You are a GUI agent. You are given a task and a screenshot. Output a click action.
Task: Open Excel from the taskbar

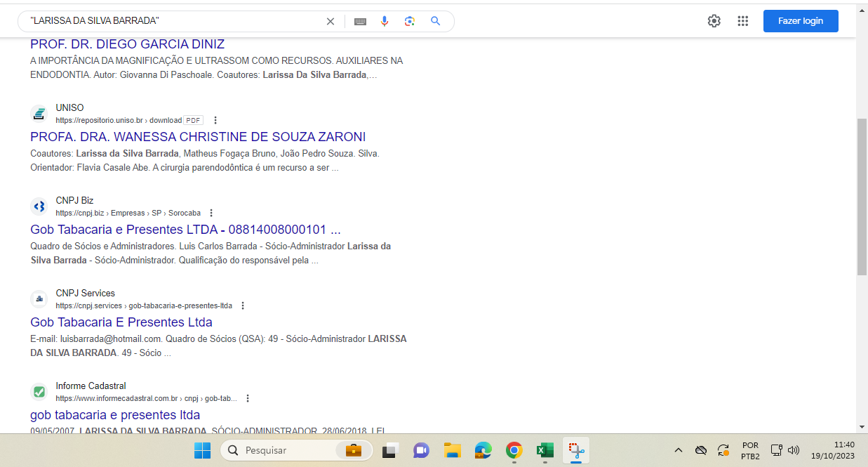[545, 450]
